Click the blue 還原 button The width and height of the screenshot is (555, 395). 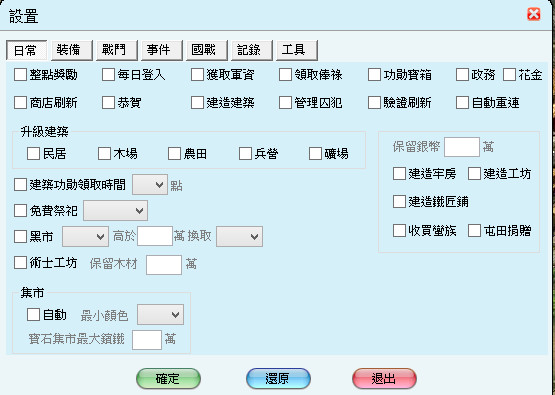(x=278, y=378)
